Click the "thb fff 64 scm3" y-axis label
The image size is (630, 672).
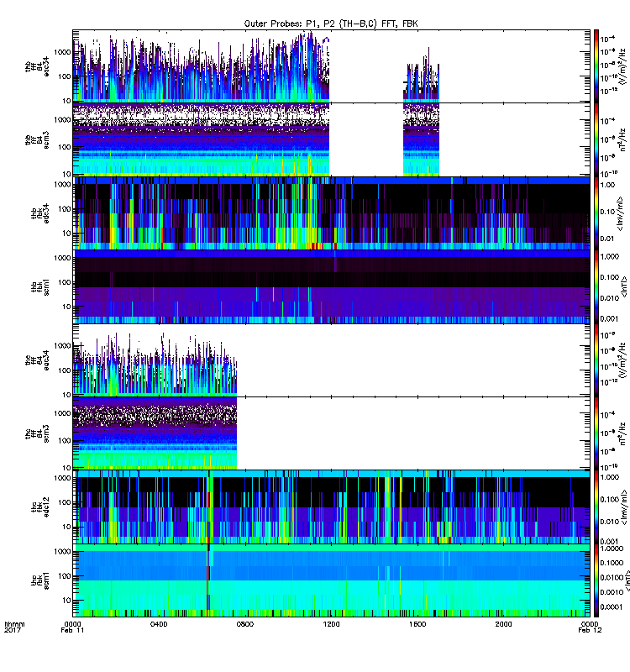(37, 140)
